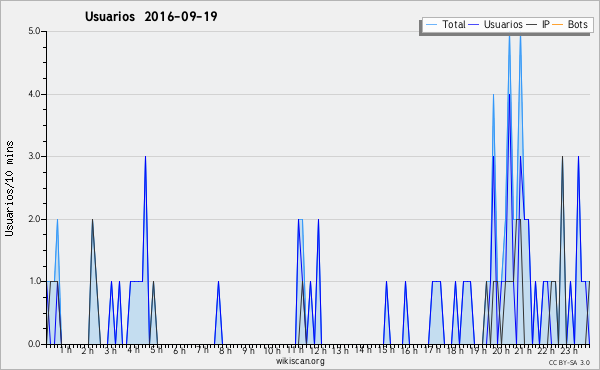600x370 pixels.
Task: Click the chart title Usuarios 2016-09-19
Action: click(151, 16)
